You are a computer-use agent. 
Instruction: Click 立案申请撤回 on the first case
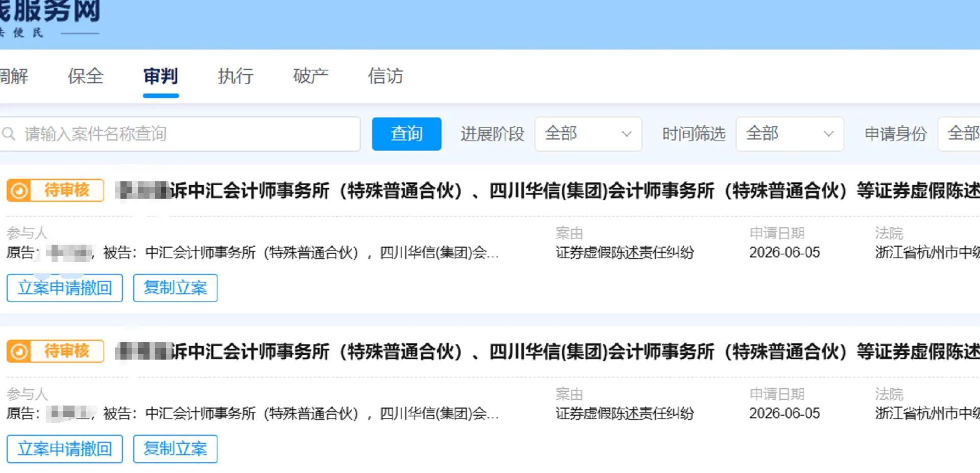pos(65,288)
